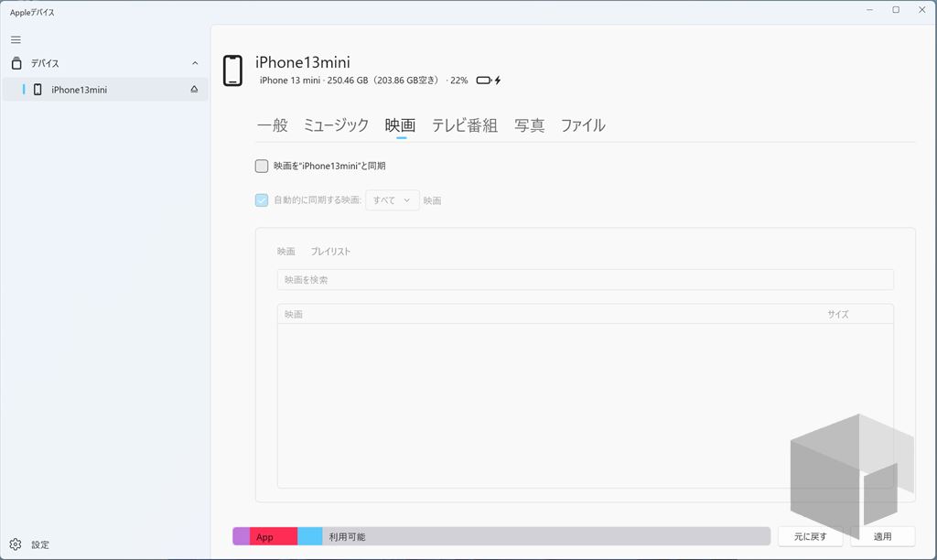Click the large iPhone device icon
Screen dimensions: 937x560
232,70
